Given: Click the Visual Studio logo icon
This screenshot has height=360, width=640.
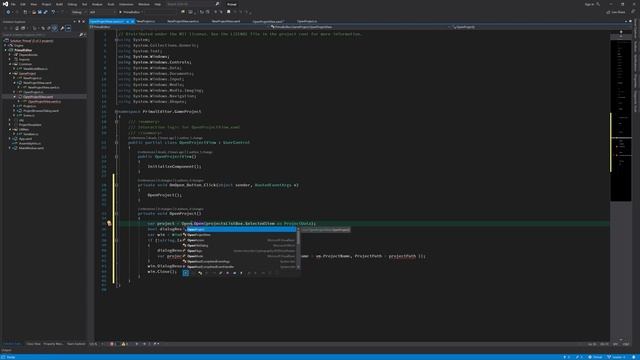Looking at the screenshot, I should 5,4.
